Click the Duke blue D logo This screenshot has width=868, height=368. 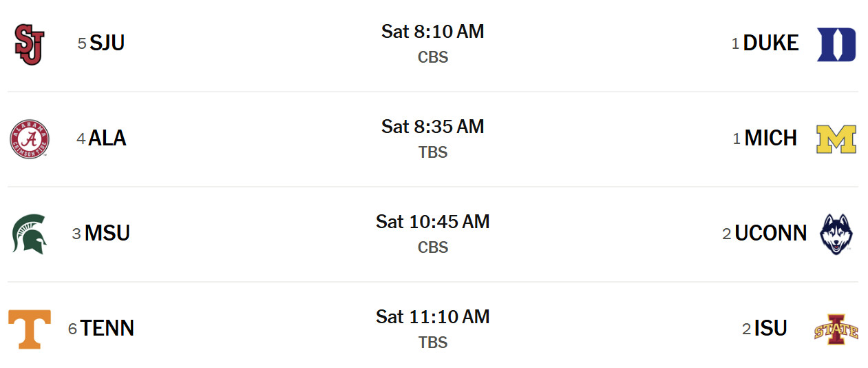click(836, 44)
